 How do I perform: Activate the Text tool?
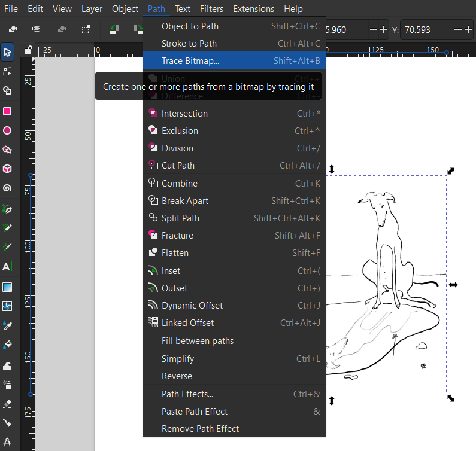[x=7, y=266]
